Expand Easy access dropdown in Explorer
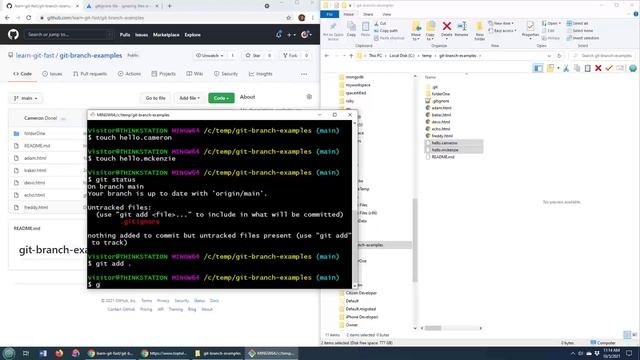Image resolution: width=640 pixels, height=360 pixels. click(x=502, y=31)
